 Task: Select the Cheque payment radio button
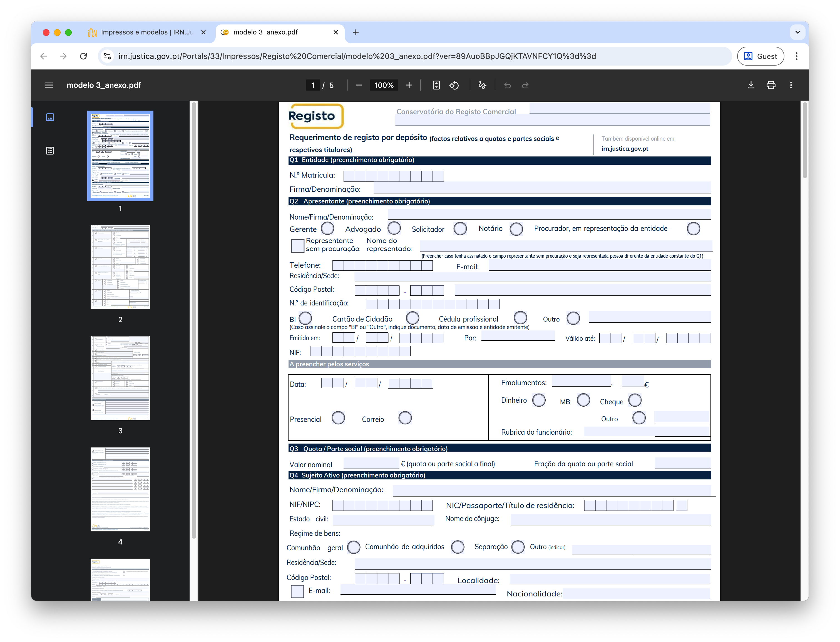click(x=635, y=400)
